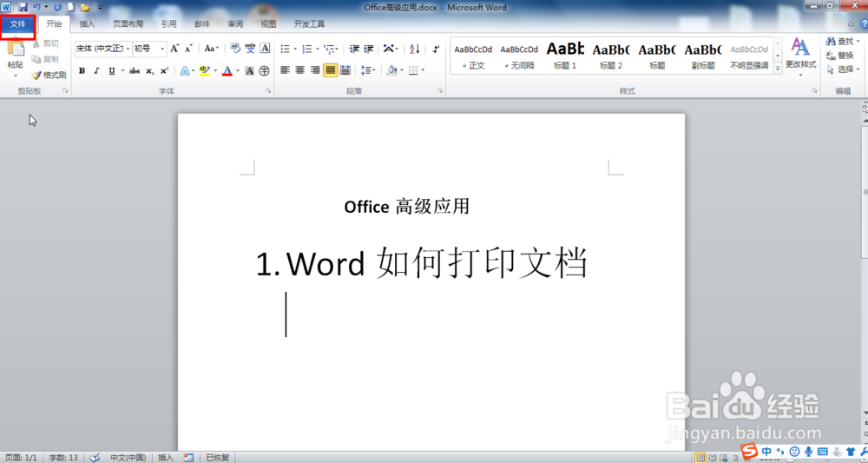Switch to the 页面布局 (Page Layout) tab
This screenshot has width=868, height=463.
click(x=128, y=23)
